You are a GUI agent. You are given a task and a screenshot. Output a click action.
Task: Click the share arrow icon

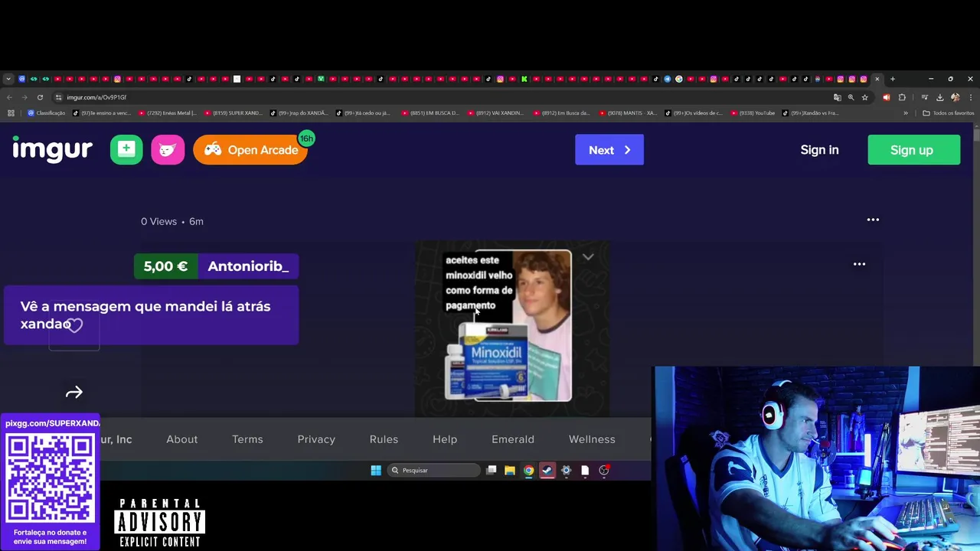(x=74, y=393)
